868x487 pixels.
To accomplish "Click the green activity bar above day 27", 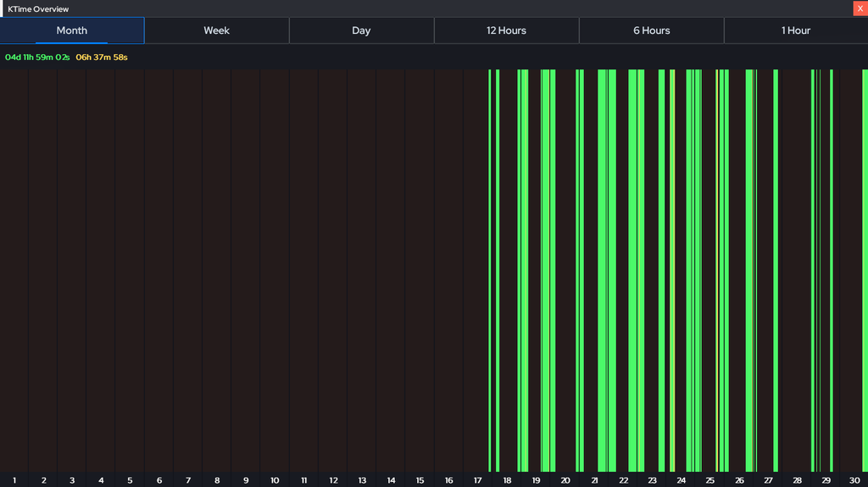I will 776,271.
